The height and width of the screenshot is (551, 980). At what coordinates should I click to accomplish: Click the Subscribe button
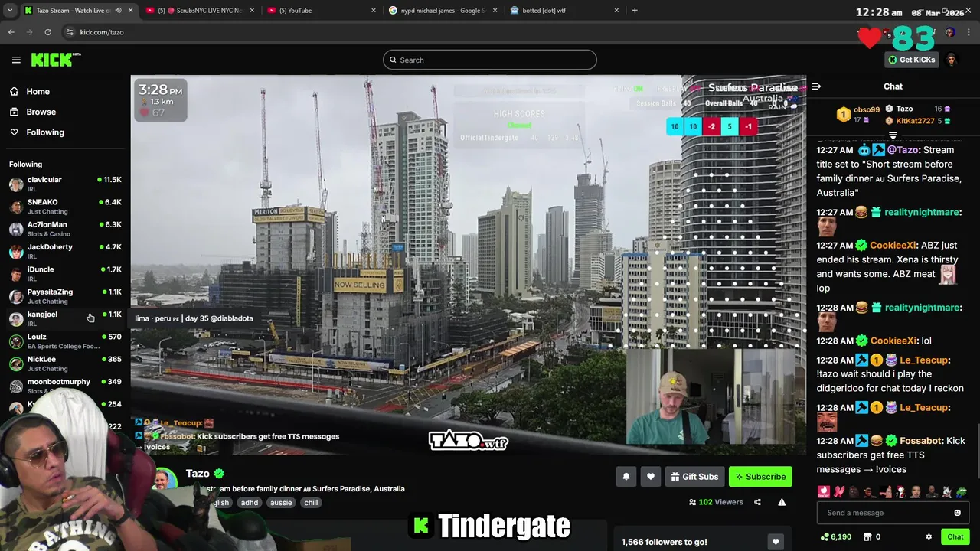pyautogui.click(x=760, y=477)
